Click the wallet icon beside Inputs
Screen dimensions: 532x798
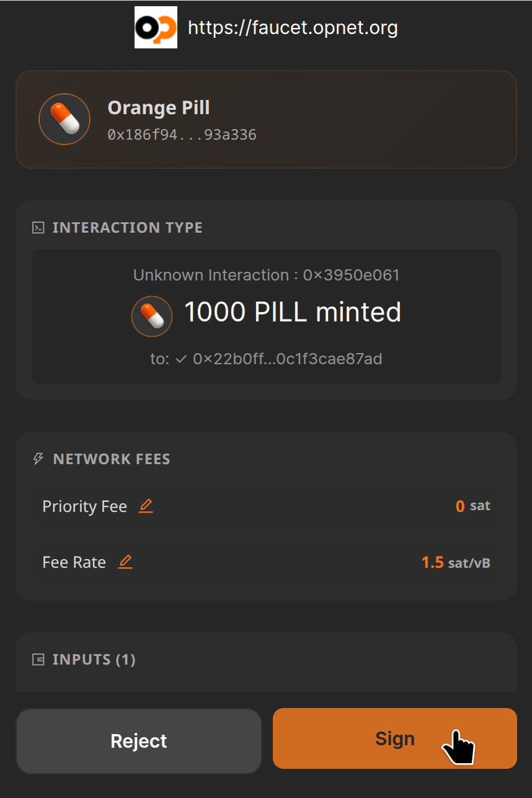tap(38, 660)
